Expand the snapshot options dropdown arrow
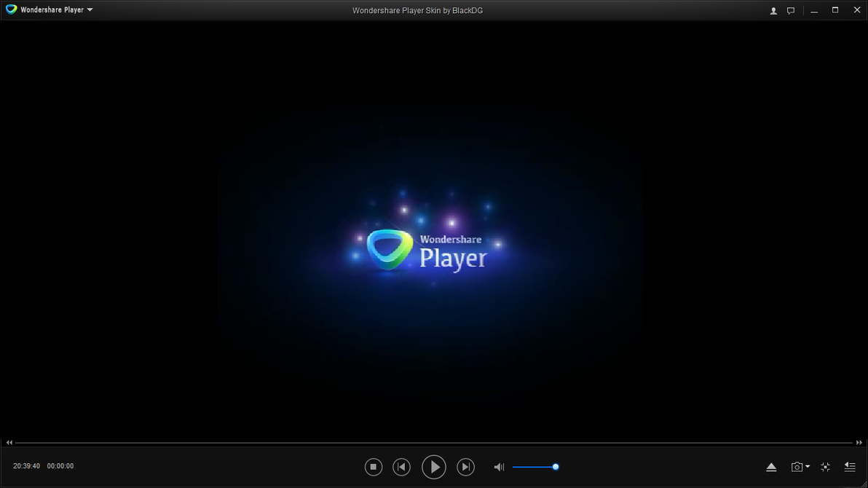Viewport: 868px width, 488px height. coord(808,467)
